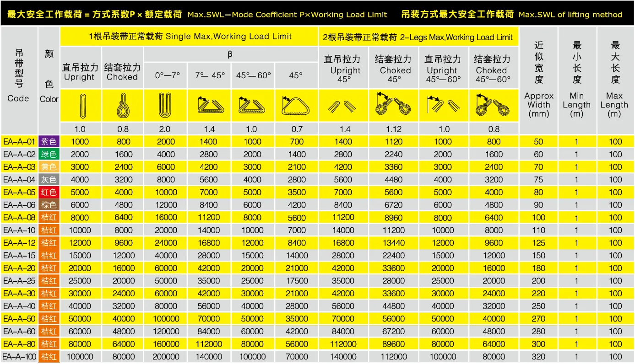Viewport: 635px width, 364px height.
Task: Click the single Upright straight-lift sling icon
Action: (81, 105)
